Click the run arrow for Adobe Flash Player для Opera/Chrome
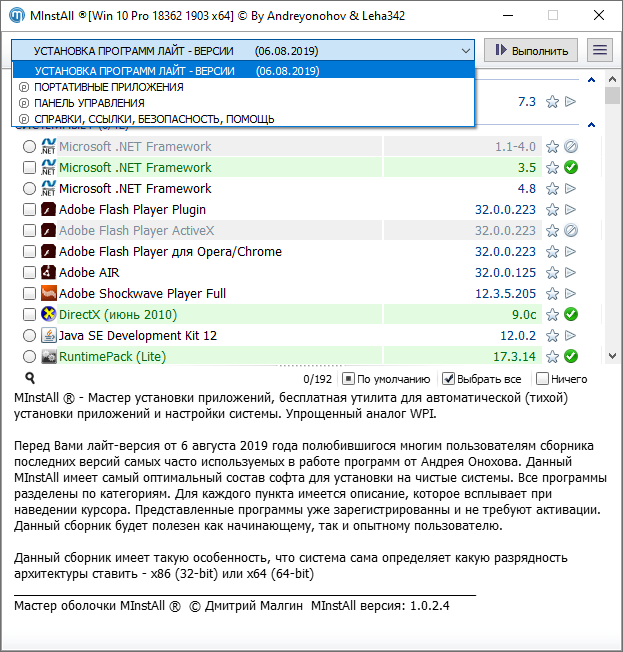The height and width of the screenshot is (652, 623). tap(571, 252)
